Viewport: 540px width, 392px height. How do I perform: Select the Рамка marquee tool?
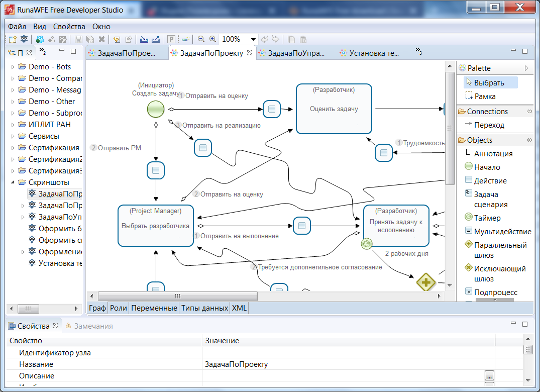tap(480, 96)
